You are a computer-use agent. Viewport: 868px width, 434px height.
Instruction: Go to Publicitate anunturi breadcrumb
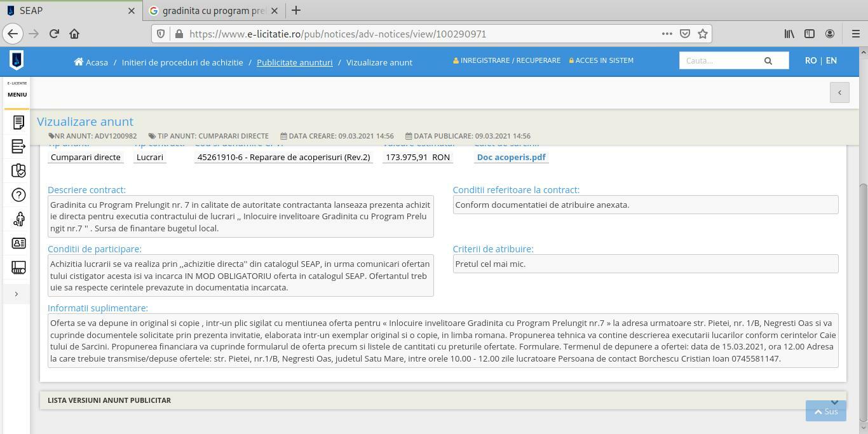(294, 62)
